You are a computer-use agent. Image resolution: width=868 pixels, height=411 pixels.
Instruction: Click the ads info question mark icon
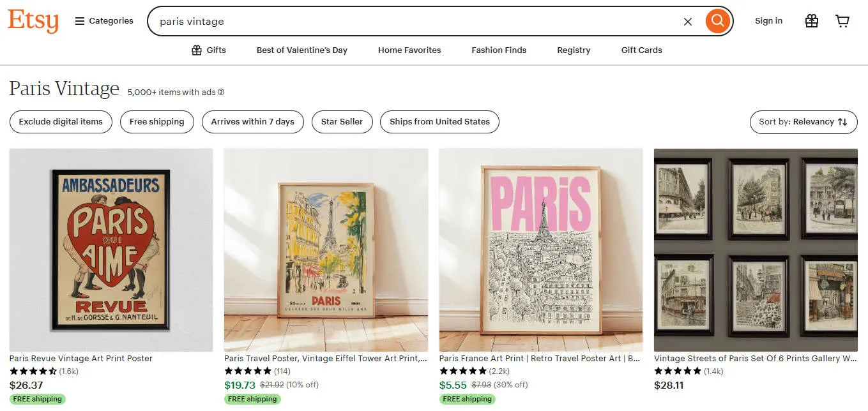(x=221, y=92)
